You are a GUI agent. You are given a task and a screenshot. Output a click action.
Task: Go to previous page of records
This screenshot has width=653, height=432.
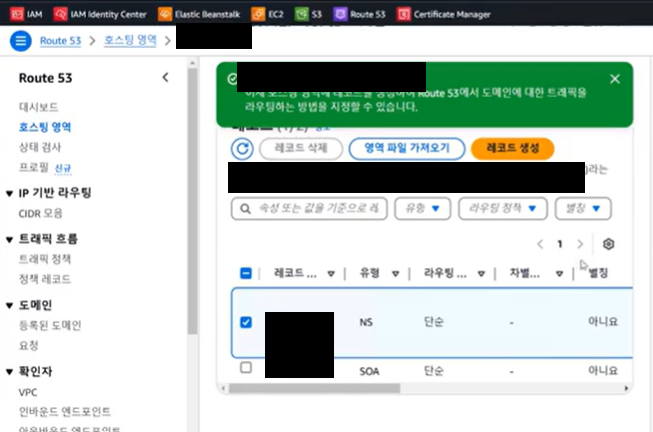click(540, 244)
